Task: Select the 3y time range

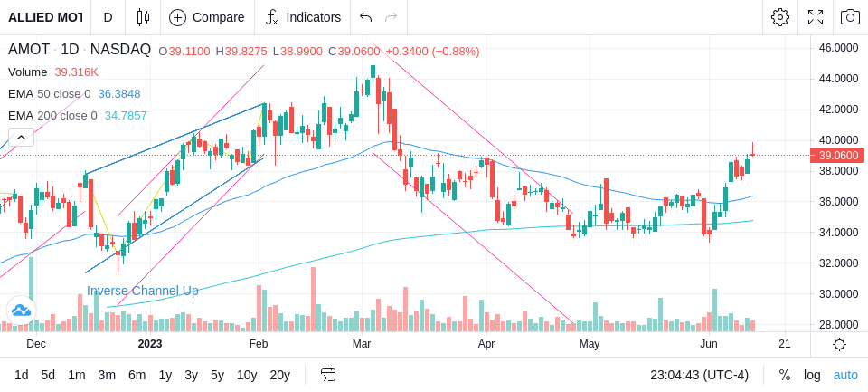Action: click(191, 376)
